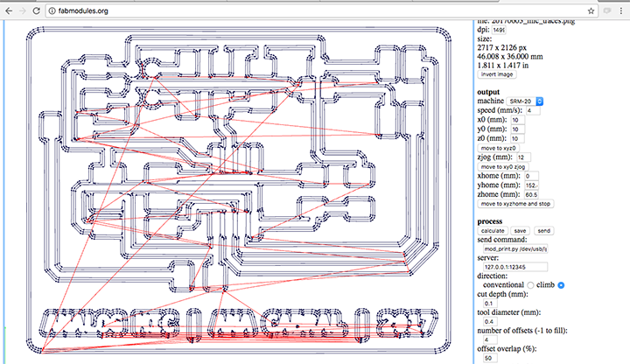Viewport: 630px width, 364px height.
Task: Select the conventional direction radio button
Action: click(530, 285)
